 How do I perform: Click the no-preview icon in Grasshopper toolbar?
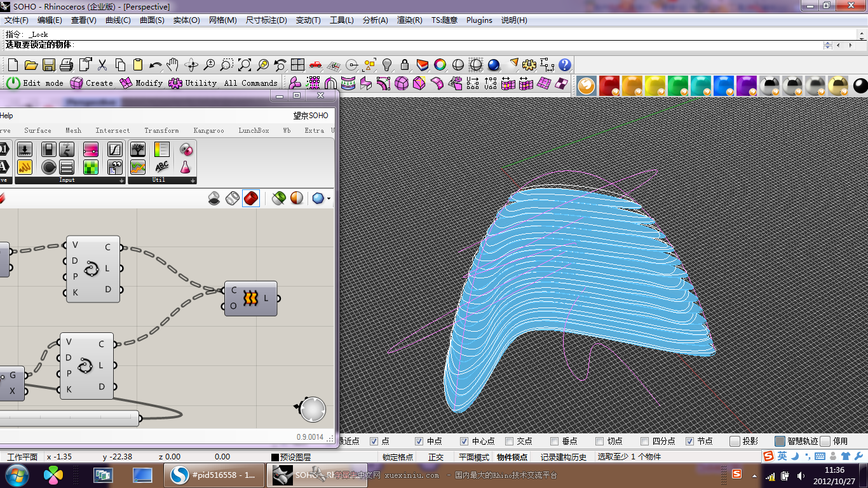click(x=215, y=199)
